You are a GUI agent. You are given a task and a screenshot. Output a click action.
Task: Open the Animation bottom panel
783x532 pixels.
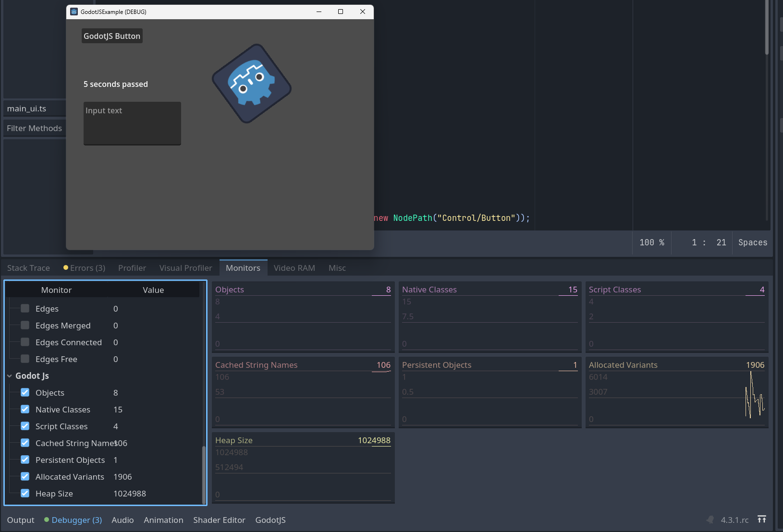(x=163, y=520)
